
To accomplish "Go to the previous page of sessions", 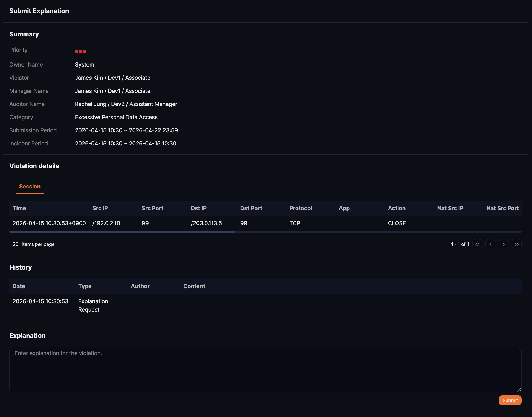I will tap(490, 244).
